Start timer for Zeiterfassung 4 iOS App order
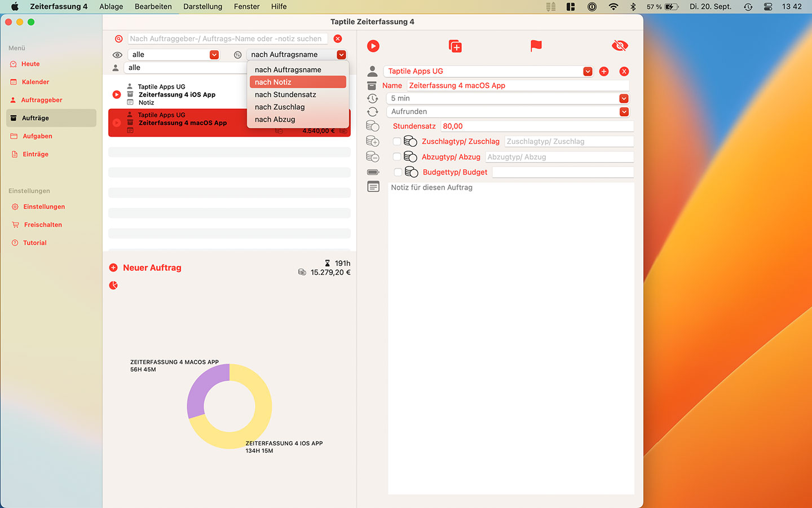The height and width of the screenshot is (508, 812). (x=117, y=94)
